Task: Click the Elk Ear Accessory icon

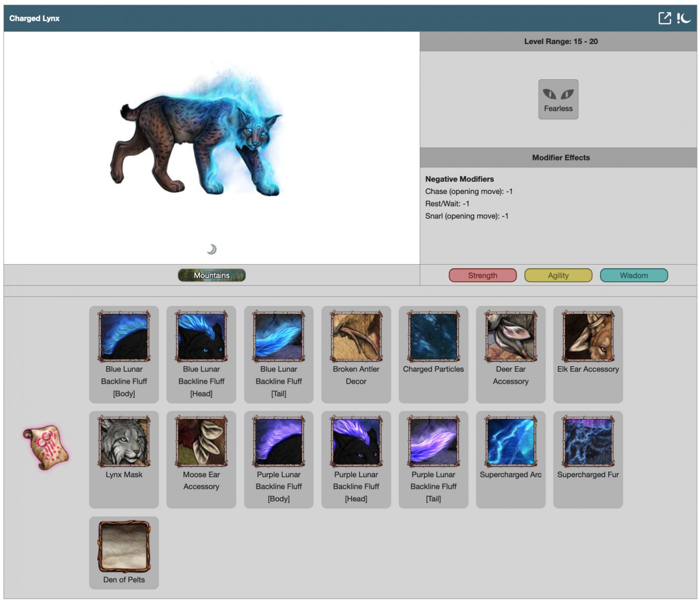Action: click(x=588, y=337)
